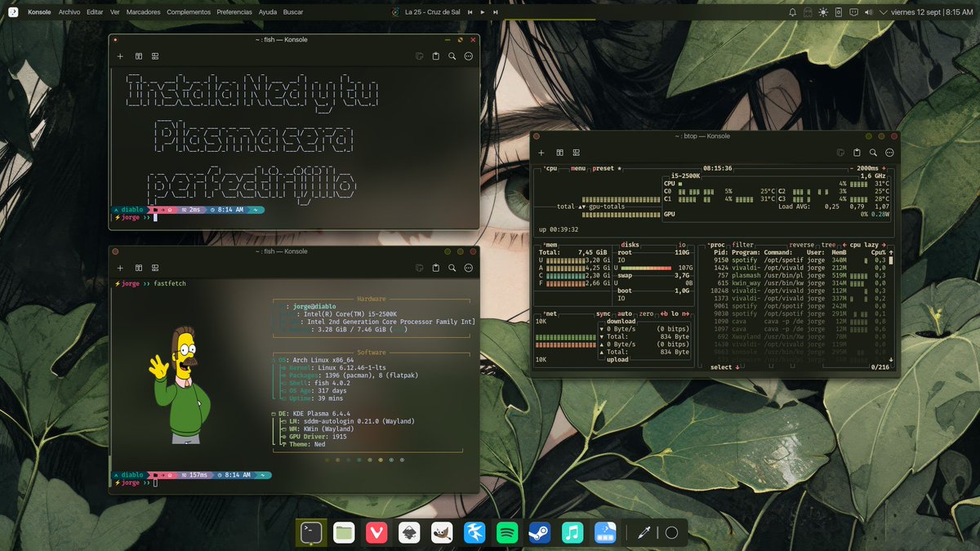
Task: Open notifications bell in the top panel
Action: pyautogui.click(x=792, y=12)
